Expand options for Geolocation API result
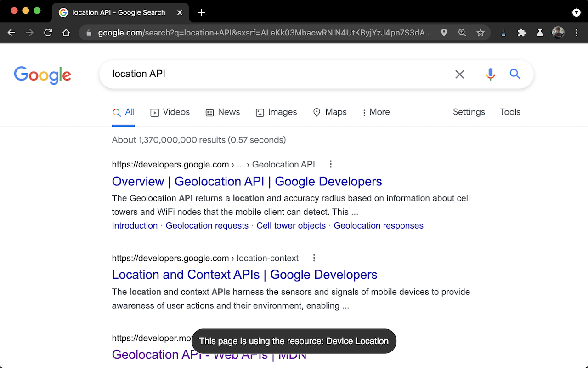The height and width of the screenshot is (368, 588). click(x=330, y=164)
